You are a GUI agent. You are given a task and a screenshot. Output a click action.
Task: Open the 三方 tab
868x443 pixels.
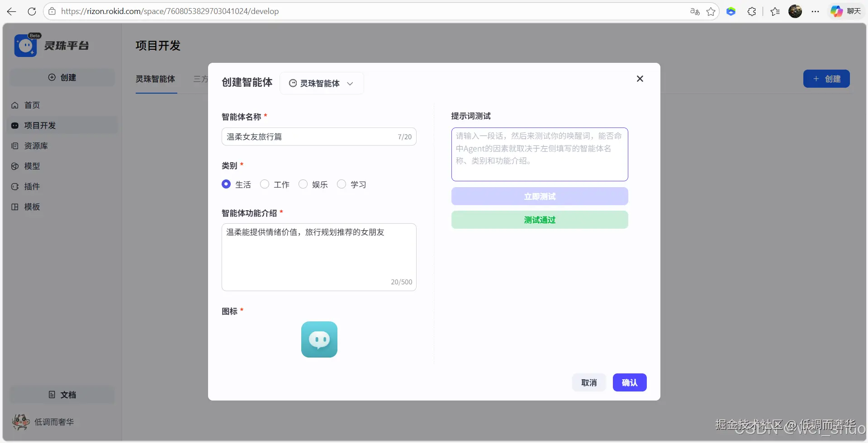click(x=201, y=79)
